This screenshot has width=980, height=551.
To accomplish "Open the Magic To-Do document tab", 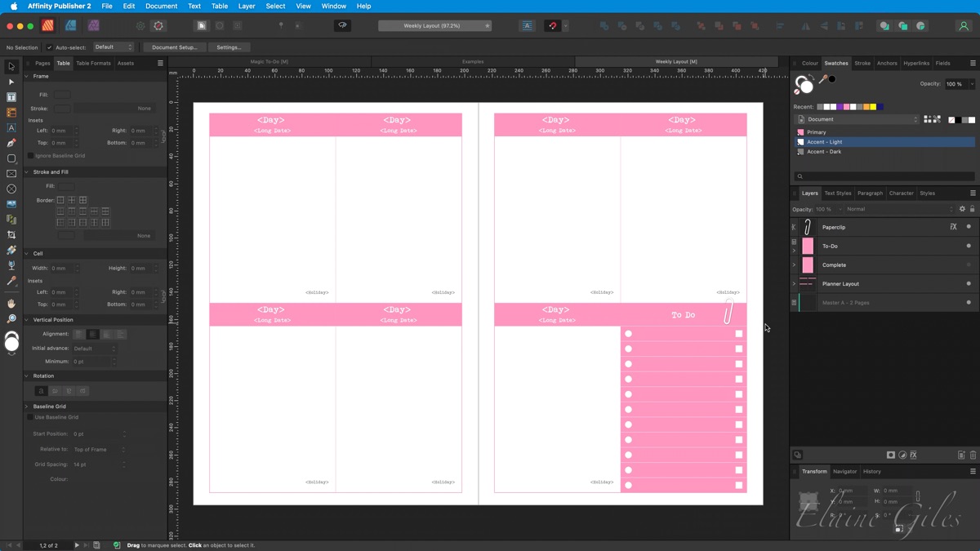I will (269, 61).
